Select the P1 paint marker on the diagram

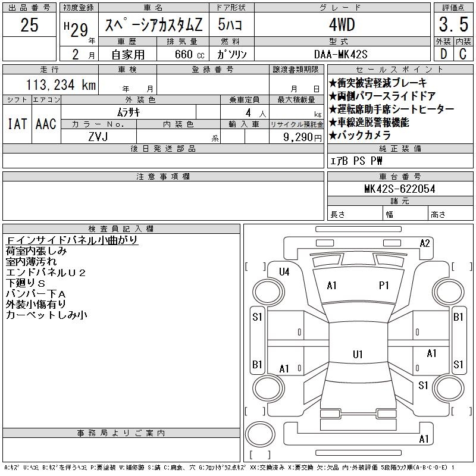click(x=384, y=286)
